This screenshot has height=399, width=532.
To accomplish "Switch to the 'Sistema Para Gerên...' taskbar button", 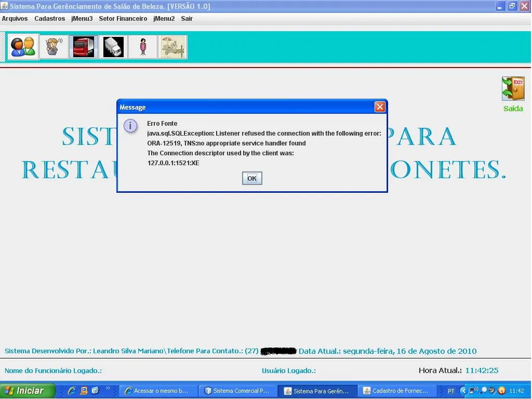I will (317, 391).
